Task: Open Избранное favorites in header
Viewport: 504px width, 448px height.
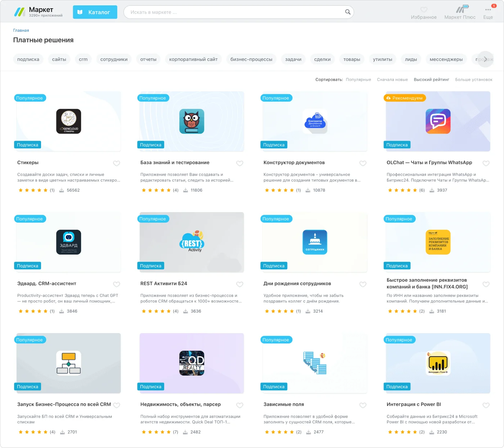Action: 424,13
